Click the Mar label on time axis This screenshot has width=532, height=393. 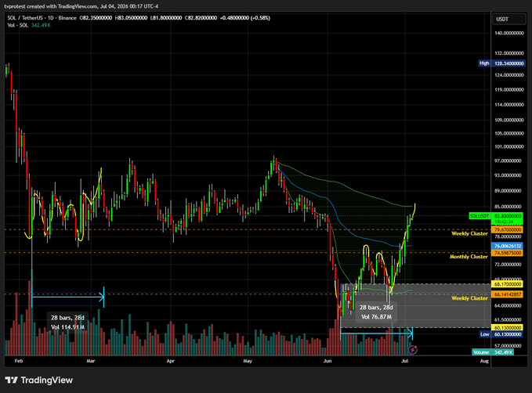pyautogui.click(x=91, y=361)
